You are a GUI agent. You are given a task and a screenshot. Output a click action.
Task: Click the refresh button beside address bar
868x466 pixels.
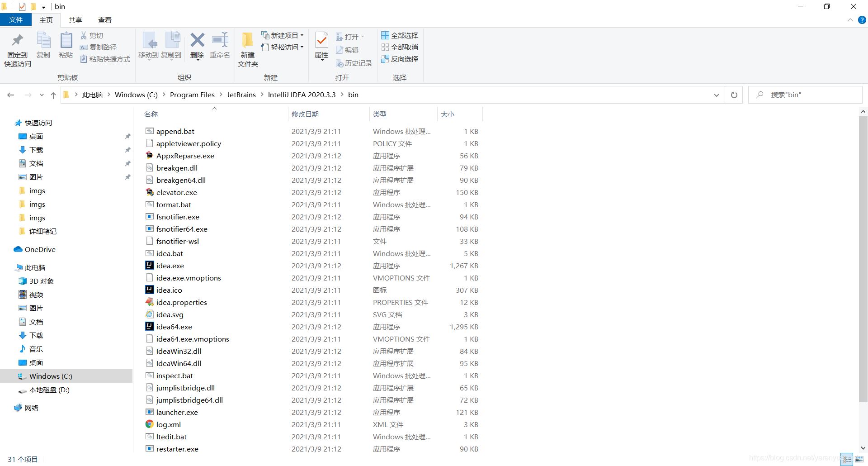(x=734, y=95)
